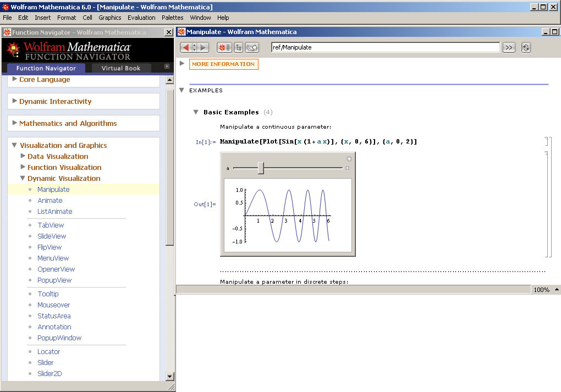Open the Animate function link

[x=50, y=200]
